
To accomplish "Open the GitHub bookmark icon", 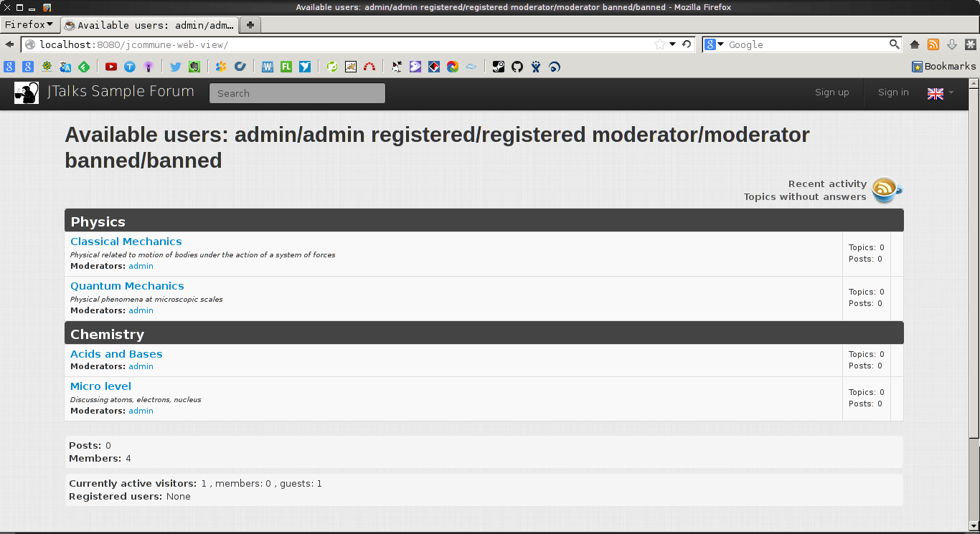I will click(517, 67).
